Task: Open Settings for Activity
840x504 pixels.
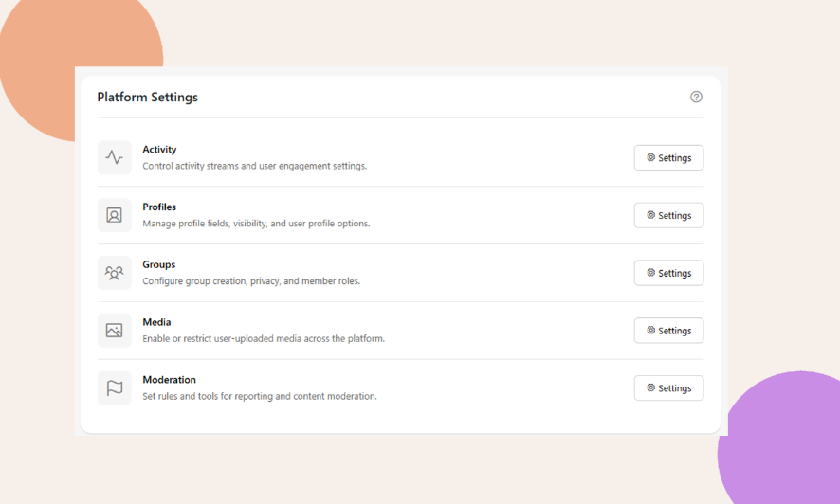Action: (668, 158)
